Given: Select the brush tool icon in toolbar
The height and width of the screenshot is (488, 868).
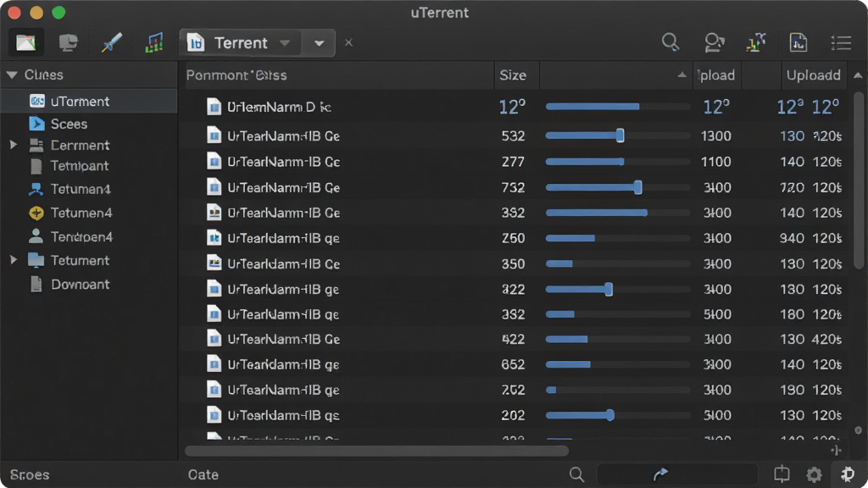Looking at the screenshot, I should coord(111,42).
